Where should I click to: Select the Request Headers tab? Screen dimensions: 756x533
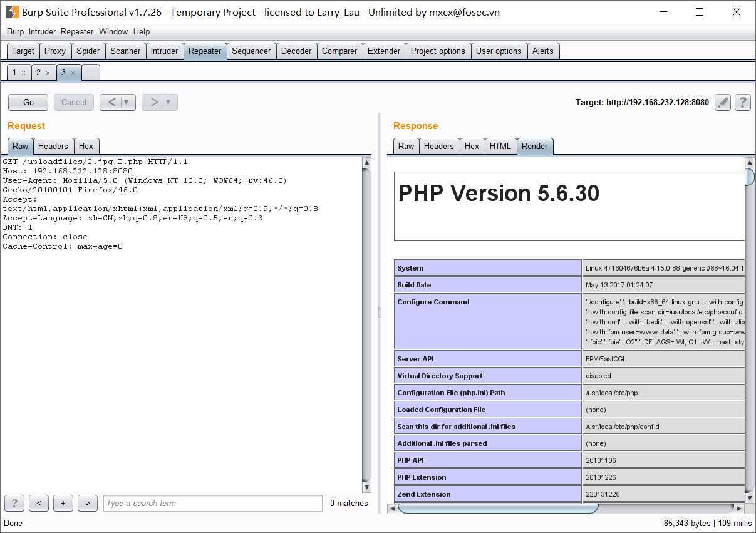pos(53,146)
